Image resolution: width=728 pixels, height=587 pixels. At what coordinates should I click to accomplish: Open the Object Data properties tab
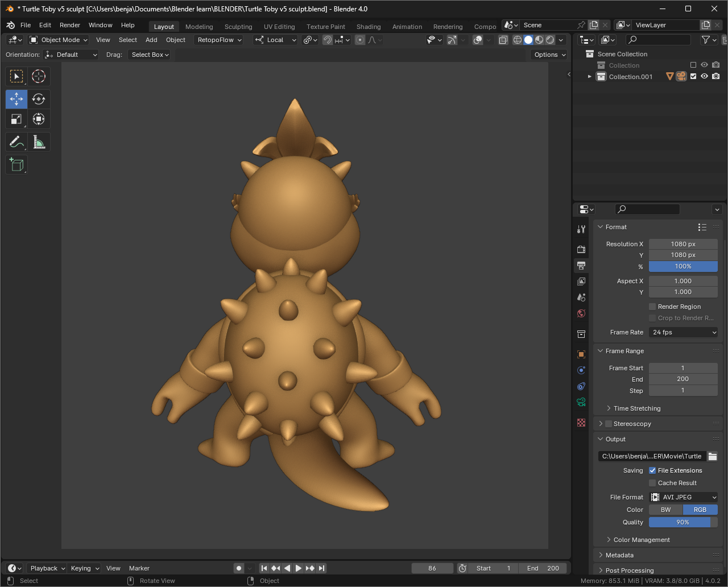tap(581, 402)
